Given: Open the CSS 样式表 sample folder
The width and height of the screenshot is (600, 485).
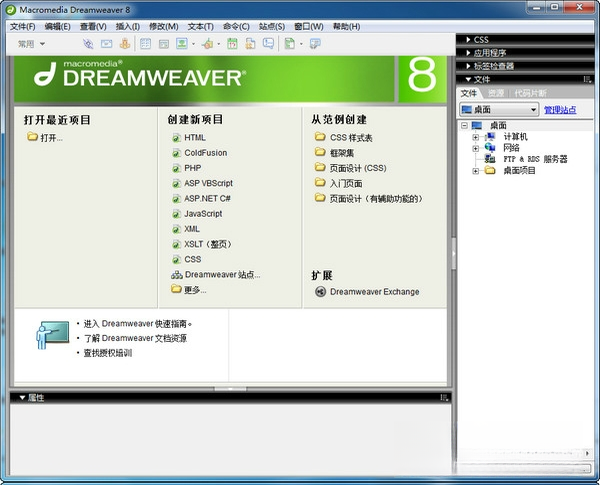Looking at the screenshot, I should click(x=343, y=137).
